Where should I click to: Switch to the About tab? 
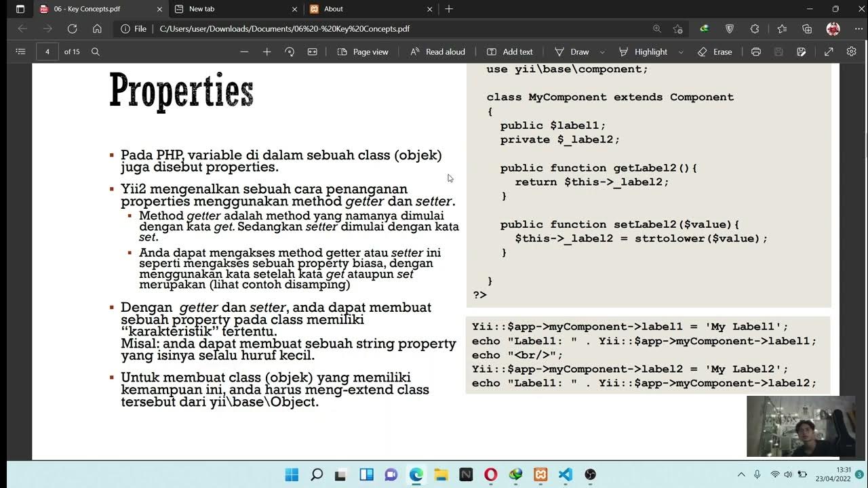370,9
